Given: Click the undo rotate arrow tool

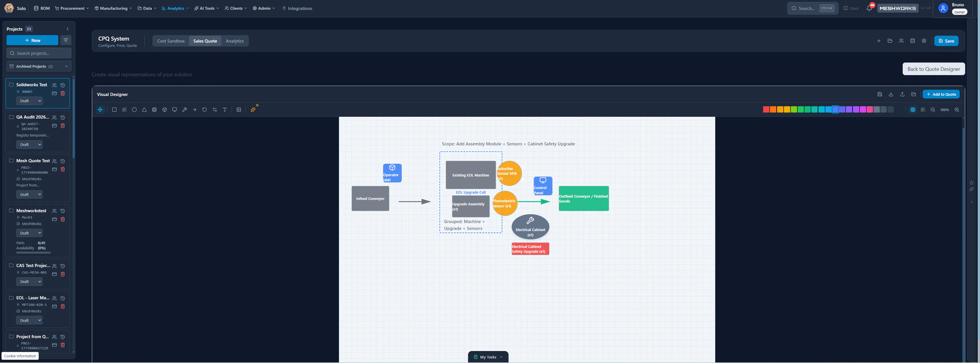Looking at the screenshot, I should point(205,110).
